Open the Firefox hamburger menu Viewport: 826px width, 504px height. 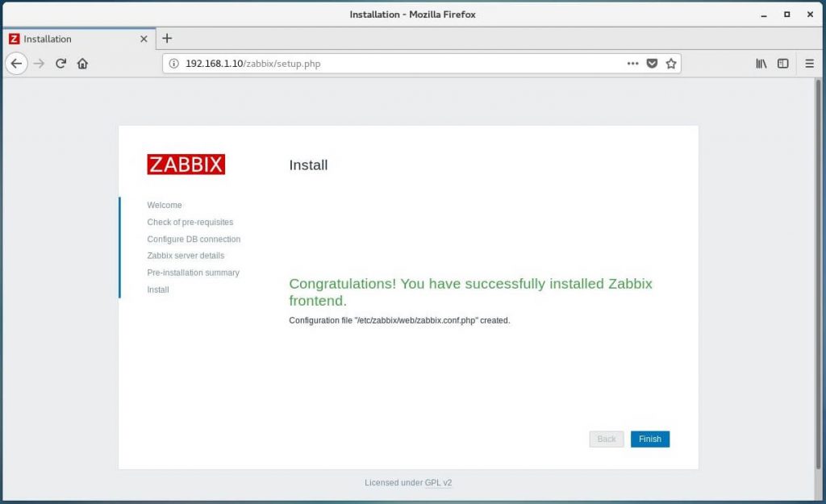810,64
